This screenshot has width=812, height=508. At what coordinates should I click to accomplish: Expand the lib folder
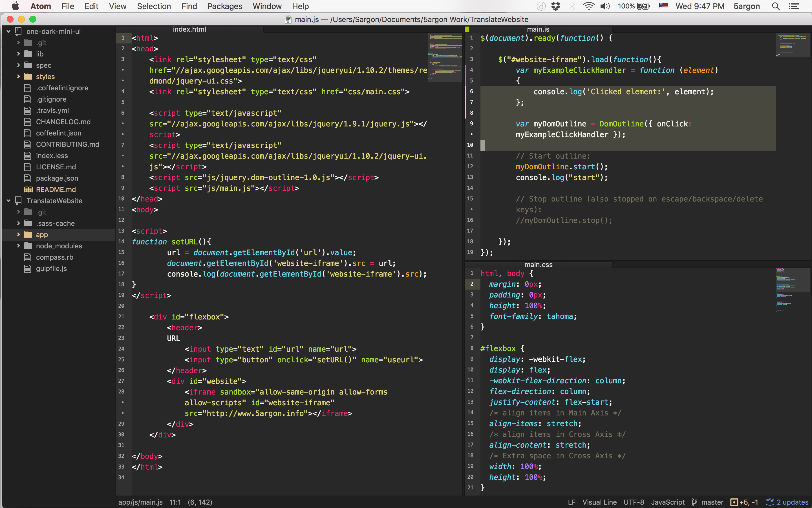pyautogui.click(x=18, y=54)
